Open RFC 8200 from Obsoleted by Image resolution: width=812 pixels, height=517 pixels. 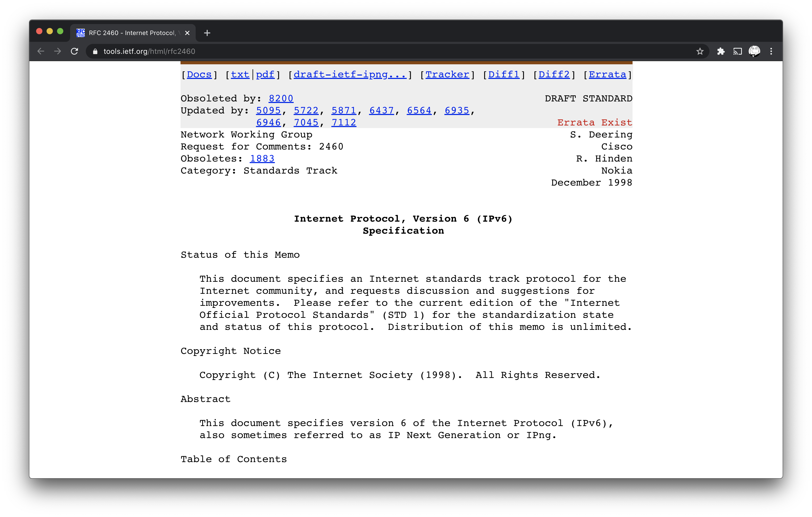(x=281, y=98)
